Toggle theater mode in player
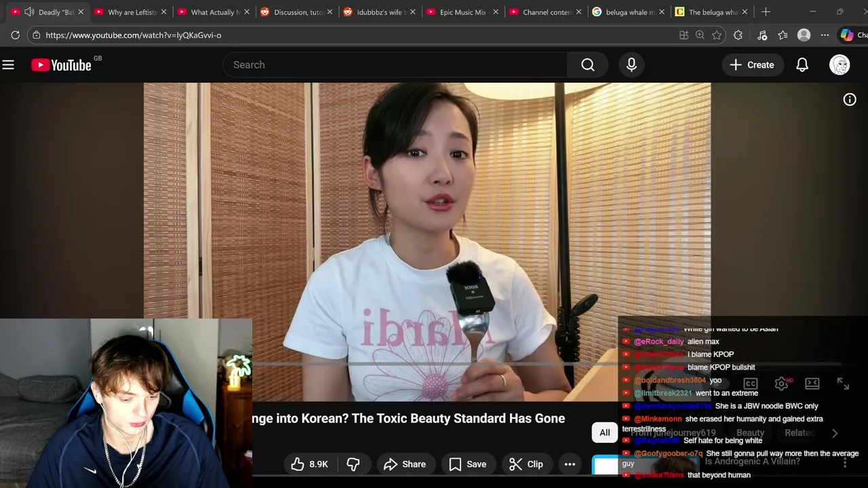 (x=812, y=384)
